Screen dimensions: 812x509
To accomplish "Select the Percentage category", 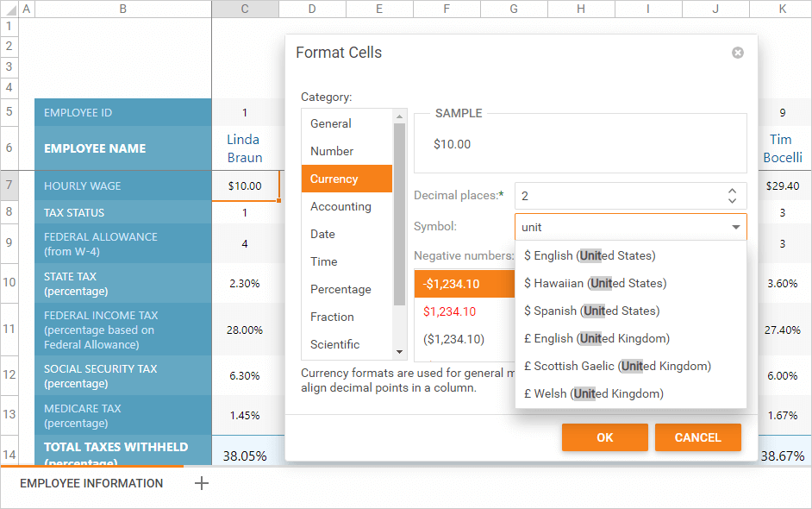I will [x=347, y=289].
